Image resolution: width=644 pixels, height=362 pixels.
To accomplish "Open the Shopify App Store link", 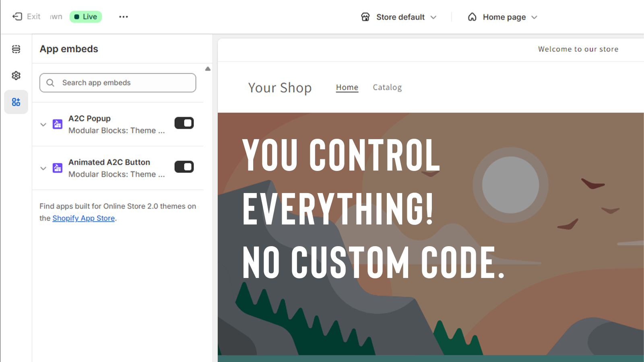I will pyautogui.click(x=83, y=218).
